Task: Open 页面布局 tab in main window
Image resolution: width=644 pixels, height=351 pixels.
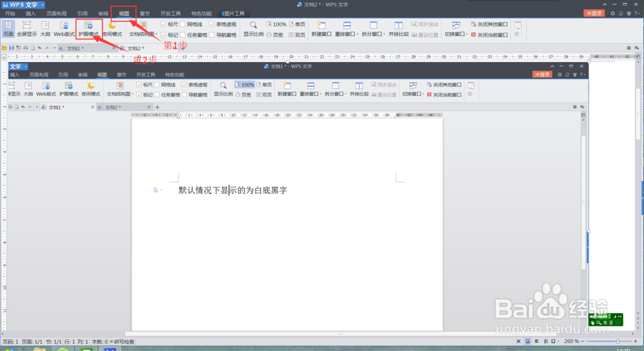Action: point(56,14)
